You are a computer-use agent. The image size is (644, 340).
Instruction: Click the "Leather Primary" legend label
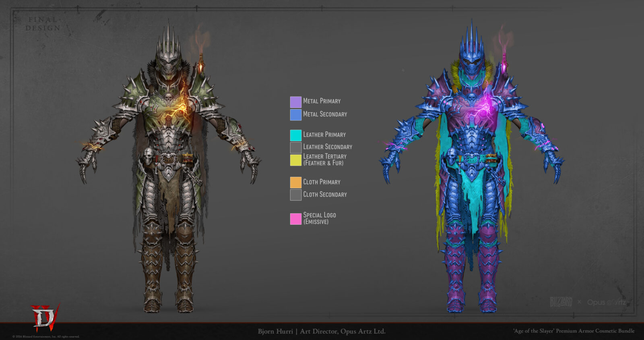point(324,135)
